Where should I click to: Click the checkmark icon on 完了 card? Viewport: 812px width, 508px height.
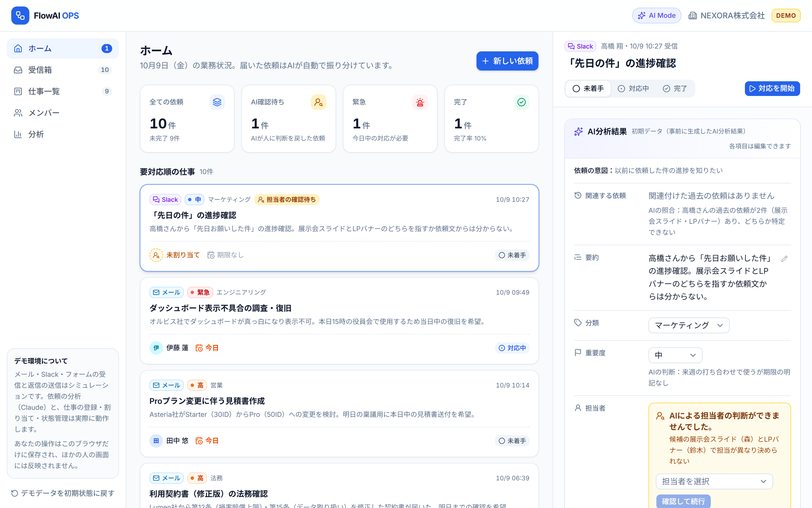coord(521,102)
